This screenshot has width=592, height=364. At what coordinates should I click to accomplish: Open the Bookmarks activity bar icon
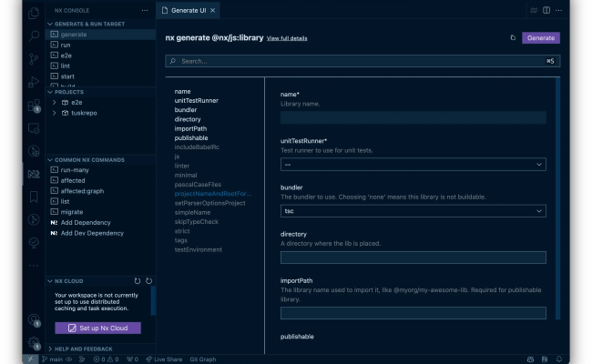34,197
